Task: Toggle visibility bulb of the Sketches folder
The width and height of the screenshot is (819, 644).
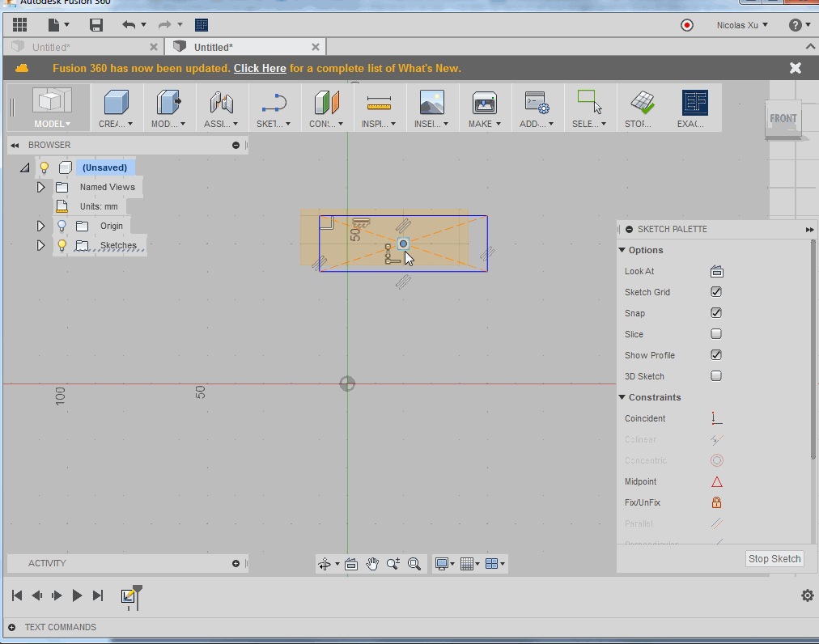Action: [x=62, y=245]
